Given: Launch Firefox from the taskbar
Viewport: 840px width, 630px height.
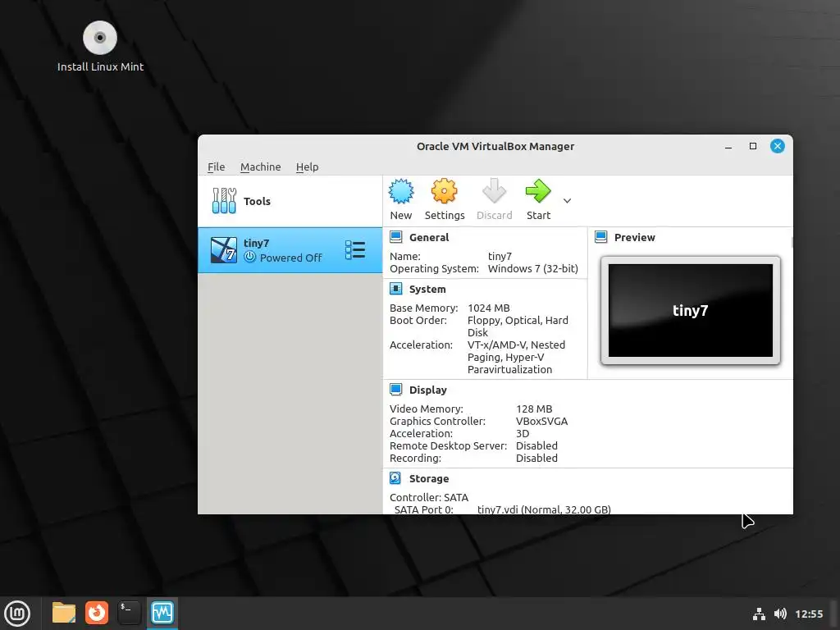Looking at the screenshot, I should coord(97,613).
